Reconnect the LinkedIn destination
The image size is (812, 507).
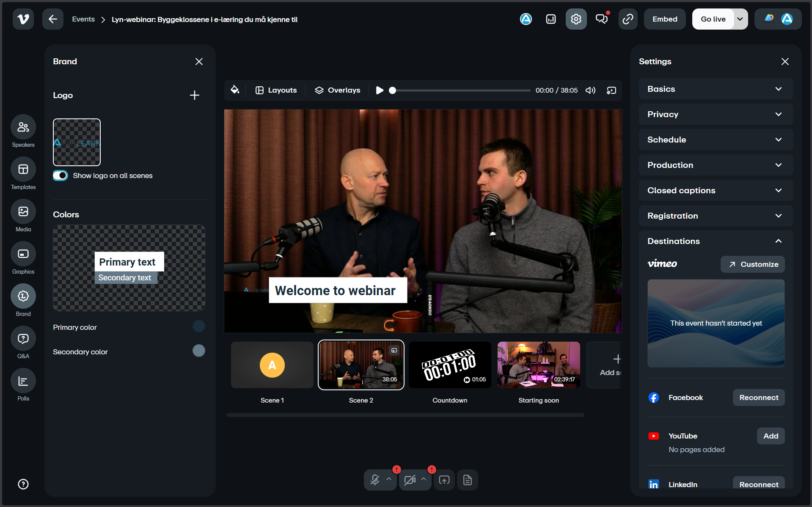click(x=759, y=484)
